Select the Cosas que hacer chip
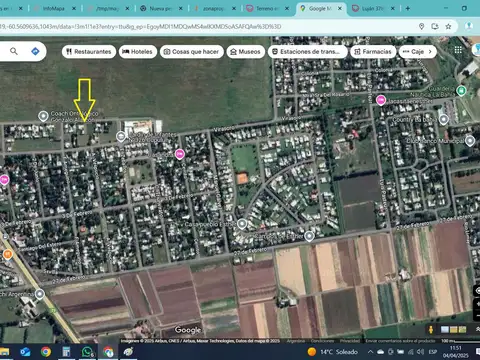The image size is (480, 360). pyautogui.click(x=192, y=52)
